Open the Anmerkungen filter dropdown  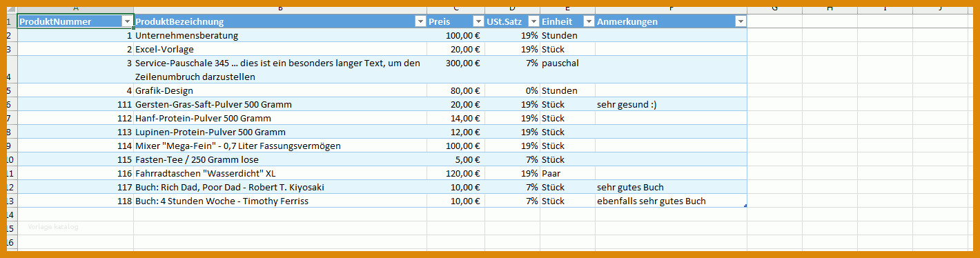pyautogui.click(x=741, y=21)
